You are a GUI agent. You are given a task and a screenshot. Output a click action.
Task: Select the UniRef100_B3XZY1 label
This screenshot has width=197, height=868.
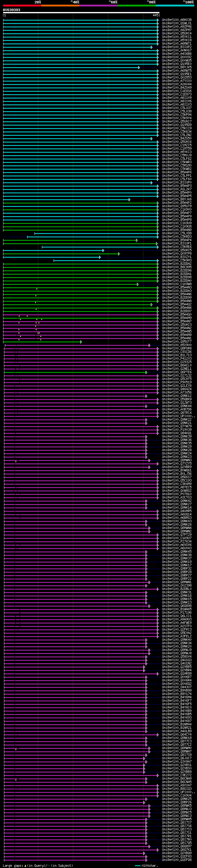pos(177,257)
